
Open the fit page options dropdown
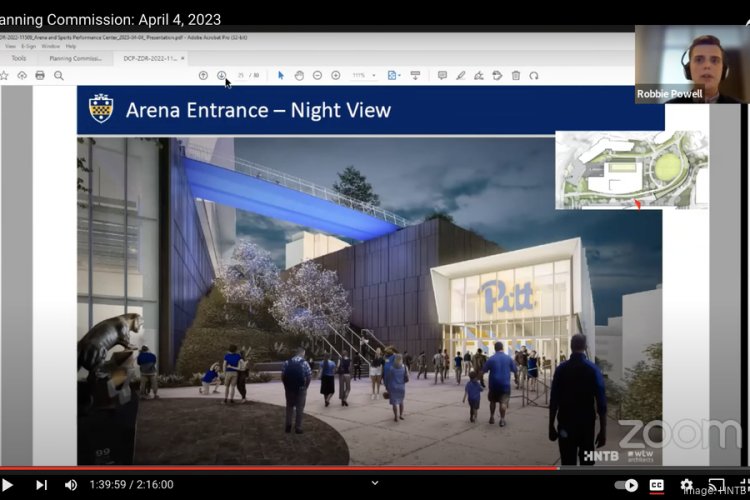(x=394, y=76)
